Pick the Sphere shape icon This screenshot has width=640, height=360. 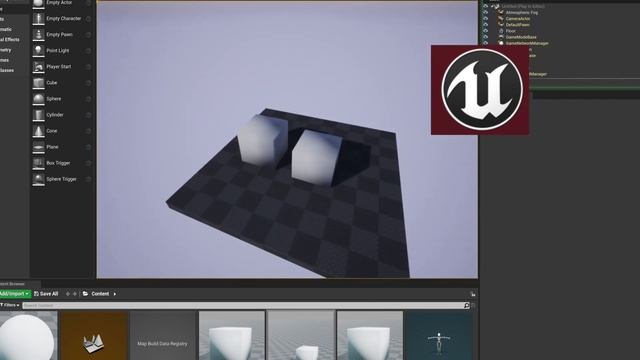[x=38, y=99]
